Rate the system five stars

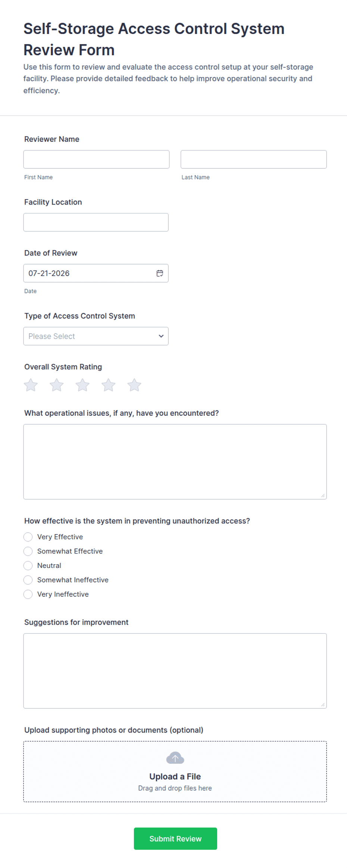pyautogui.click(x=134, y=385)
